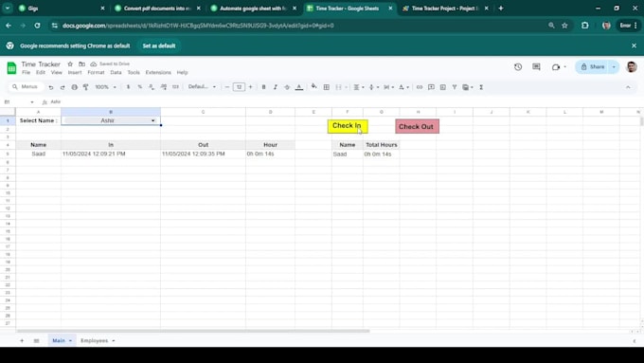Click the Move to folder icon

point(81,64)
